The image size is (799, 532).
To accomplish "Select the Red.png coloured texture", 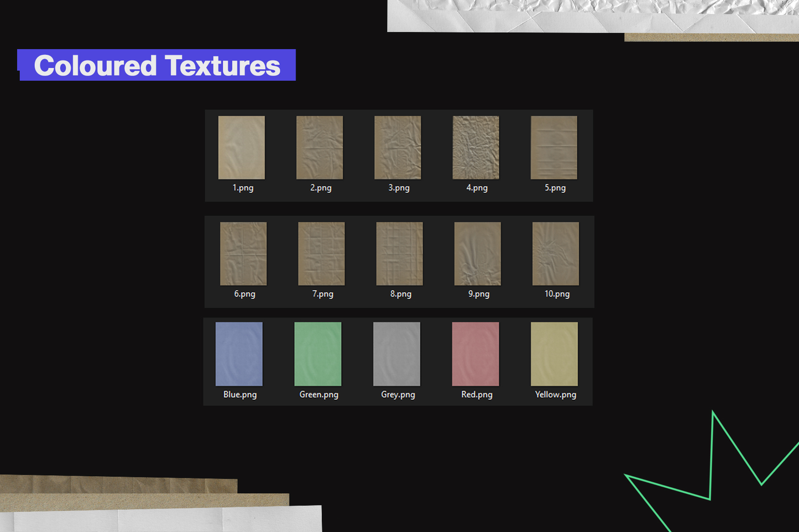I will pos(476,354).
